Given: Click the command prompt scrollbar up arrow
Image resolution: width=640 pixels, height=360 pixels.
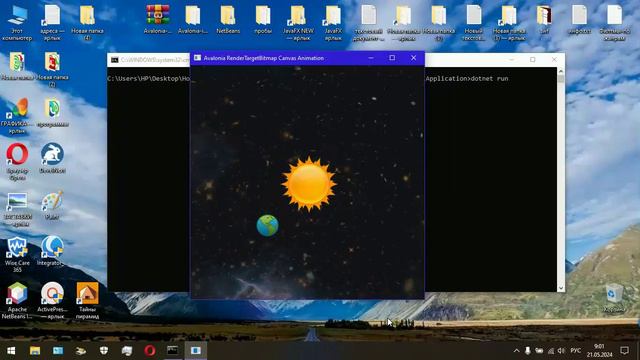Looking at the screenshot, I should (561, 71).
